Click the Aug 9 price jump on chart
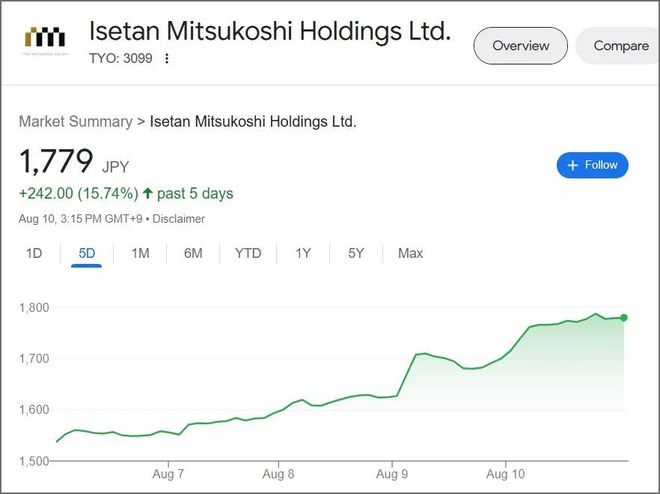The width and height of the screenshot is (660, 494). click(407, 375)
